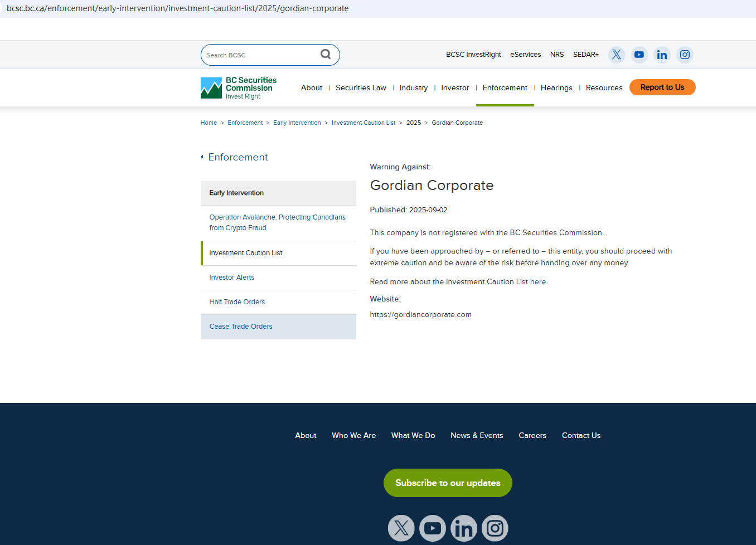Open the NRS link
756x545 pixels.
(x=557, y=55)
